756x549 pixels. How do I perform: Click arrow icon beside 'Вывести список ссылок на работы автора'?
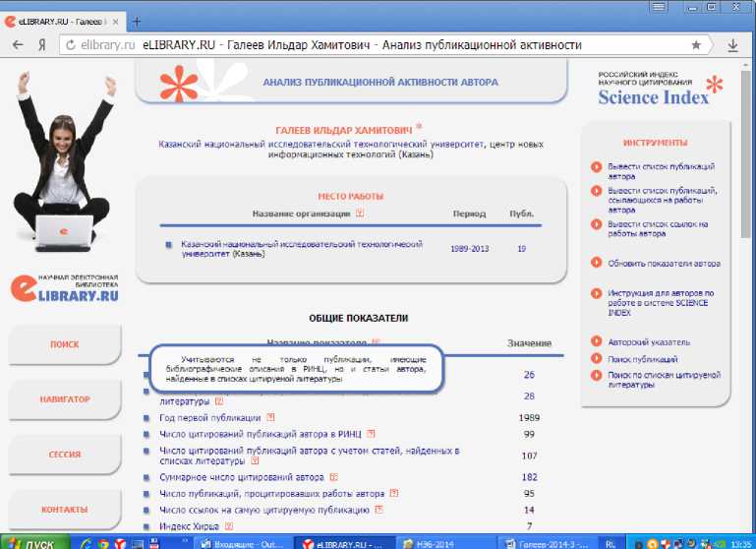click(597, 224)
